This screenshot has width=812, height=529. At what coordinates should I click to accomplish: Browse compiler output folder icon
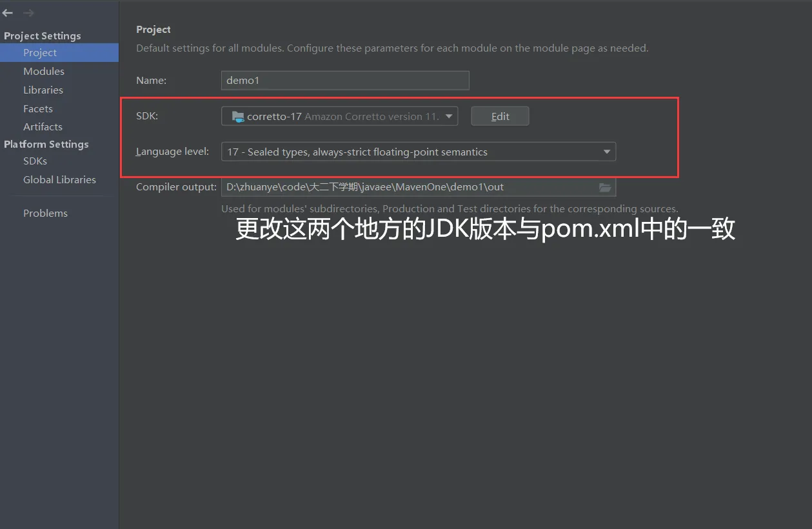coord(605,187)
